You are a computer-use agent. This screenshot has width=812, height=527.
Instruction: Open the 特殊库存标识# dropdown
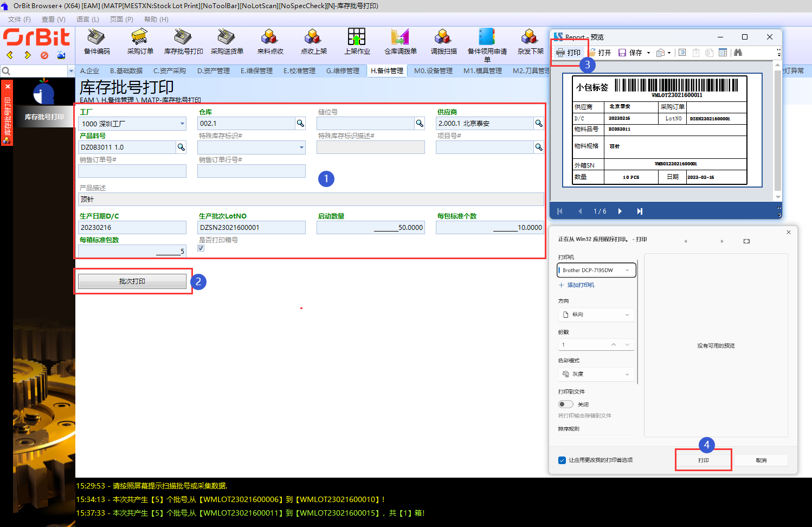(x=252, y=147)
